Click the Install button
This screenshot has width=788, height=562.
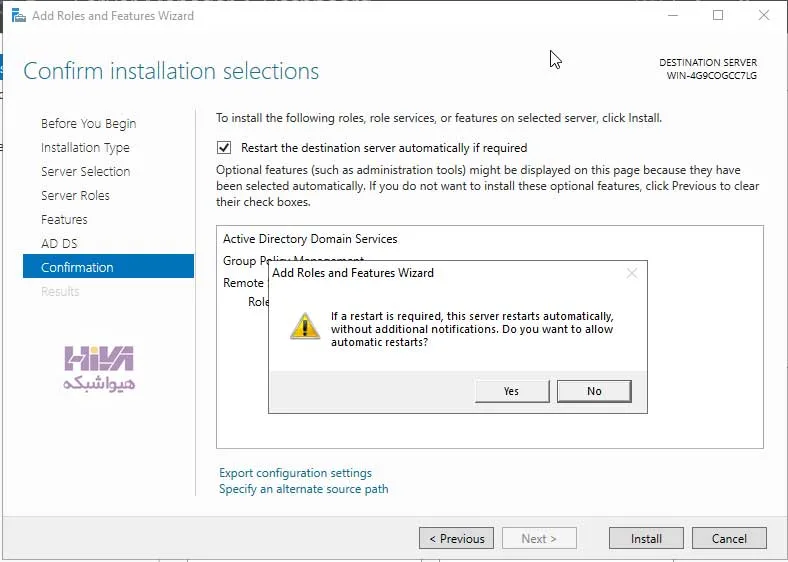click(646, 538)
